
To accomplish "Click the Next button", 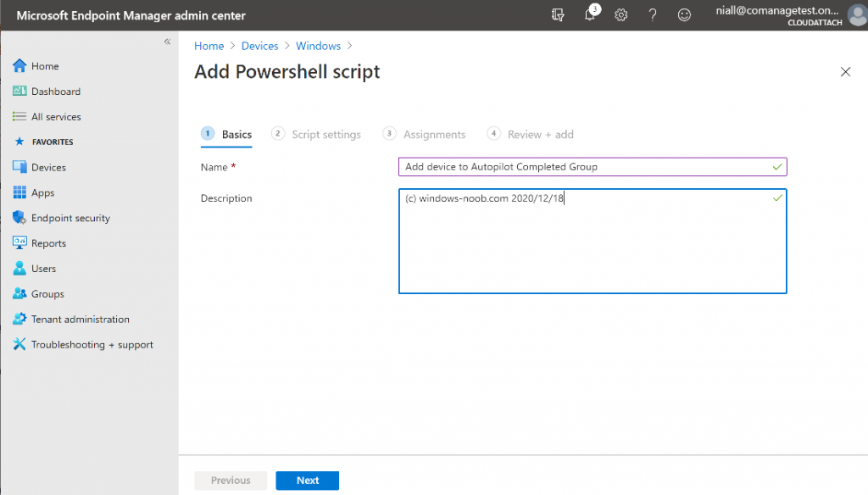I will pyautogui.click(x=307, y=480).
